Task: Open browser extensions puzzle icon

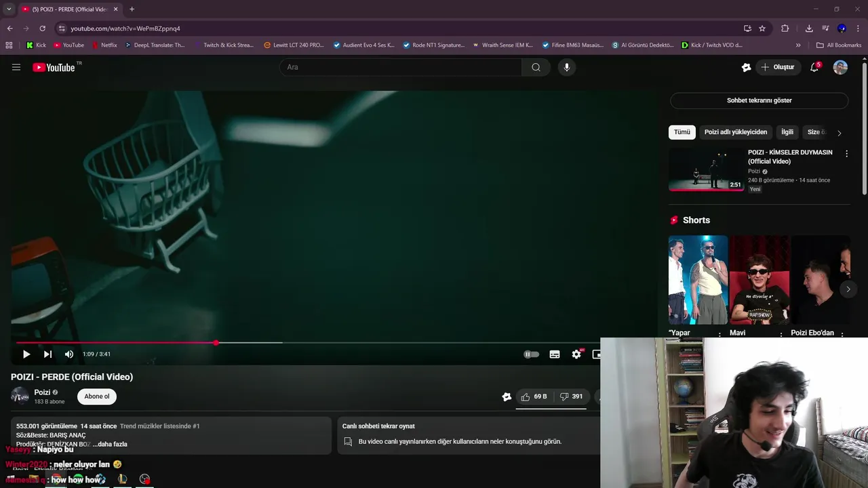Action: (785, 28)
